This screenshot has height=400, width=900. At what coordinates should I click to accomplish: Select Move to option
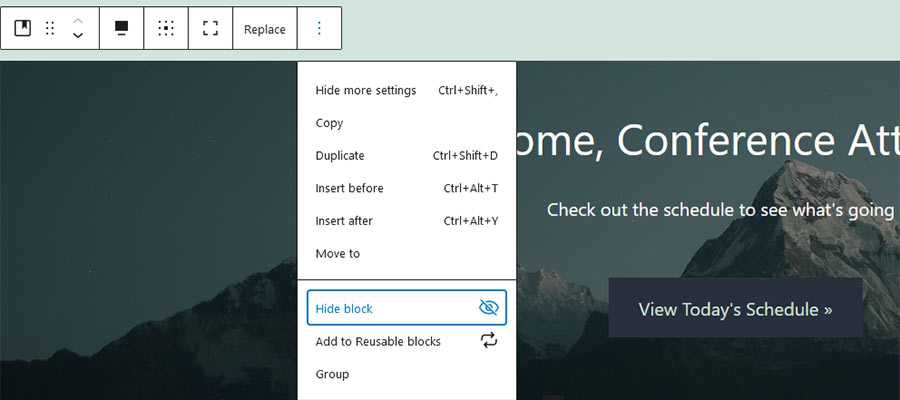pyautogui.click(x=337, y=254)
